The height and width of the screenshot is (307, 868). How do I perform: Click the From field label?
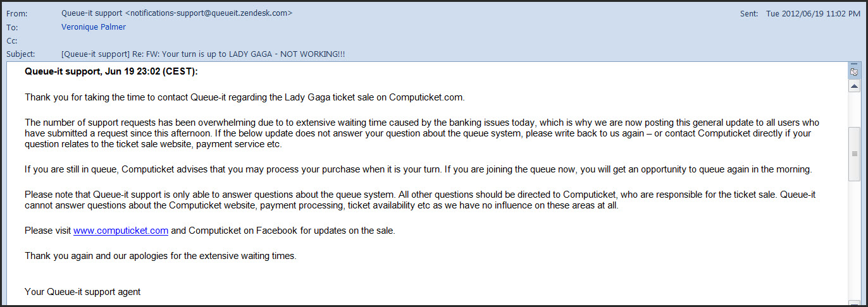[16, 13]
